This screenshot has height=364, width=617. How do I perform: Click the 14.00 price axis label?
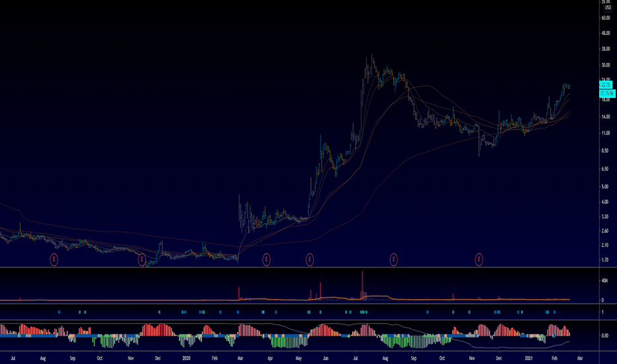click(x=605, y=117)
